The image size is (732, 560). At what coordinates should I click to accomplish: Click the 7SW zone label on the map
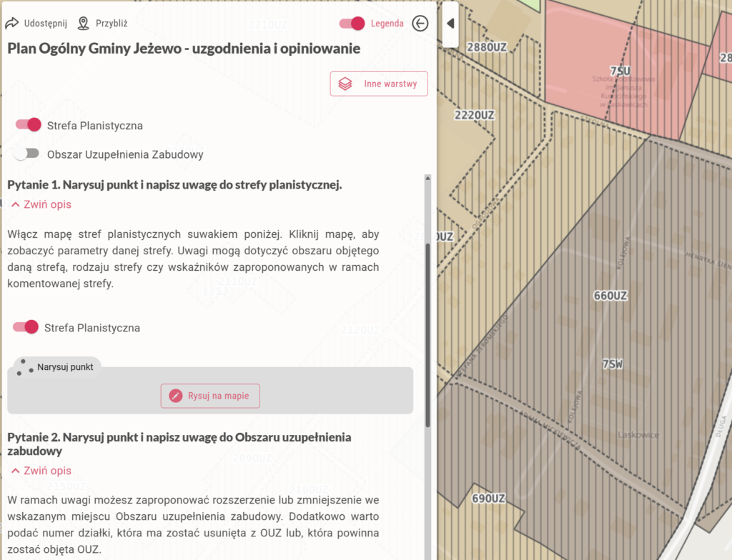point(613,364)
